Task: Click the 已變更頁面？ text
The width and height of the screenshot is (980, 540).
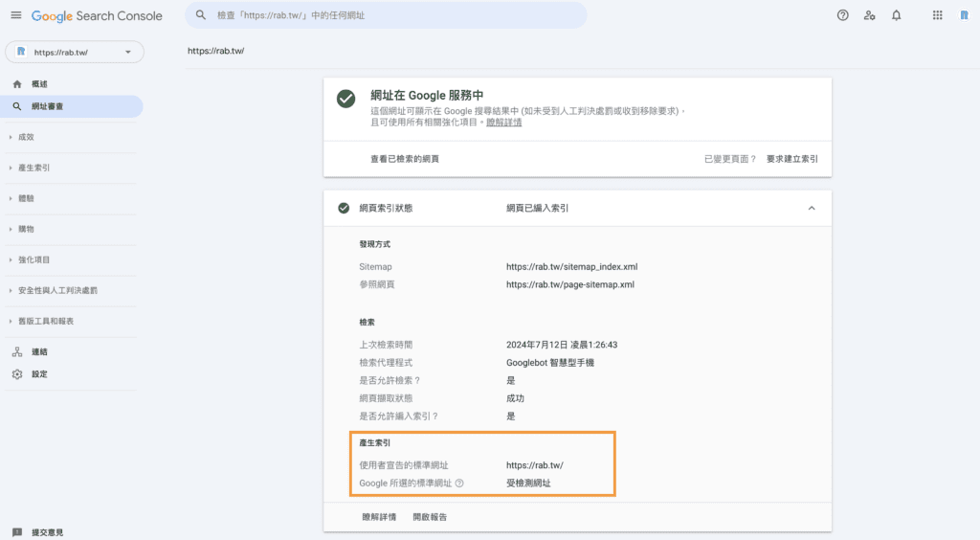Action: pos(730,159)
